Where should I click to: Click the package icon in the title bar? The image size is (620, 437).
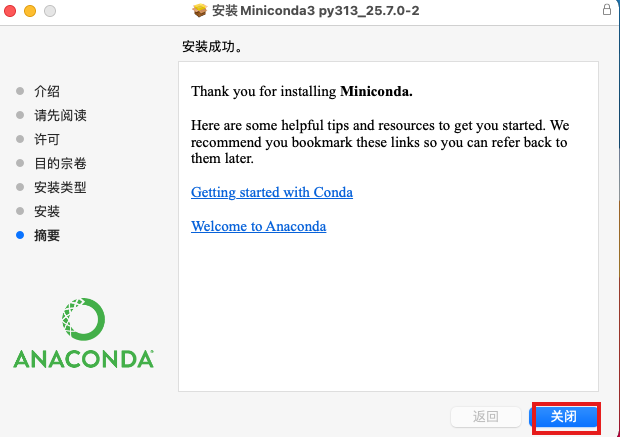[199, 10]
